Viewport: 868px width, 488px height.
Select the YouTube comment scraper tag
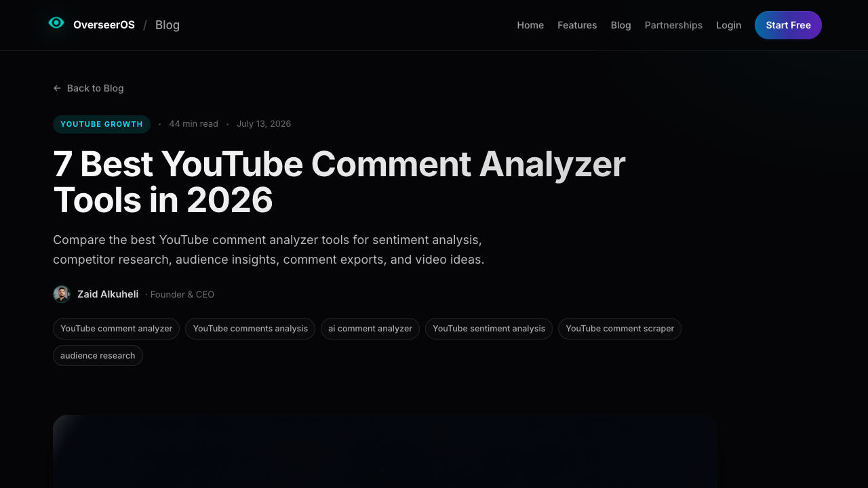[620, 329]
